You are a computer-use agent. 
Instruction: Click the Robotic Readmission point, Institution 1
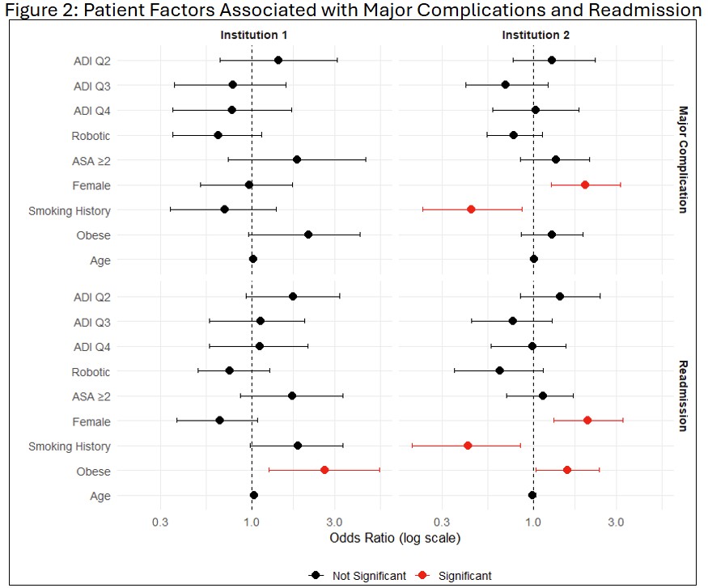[229, 370]
